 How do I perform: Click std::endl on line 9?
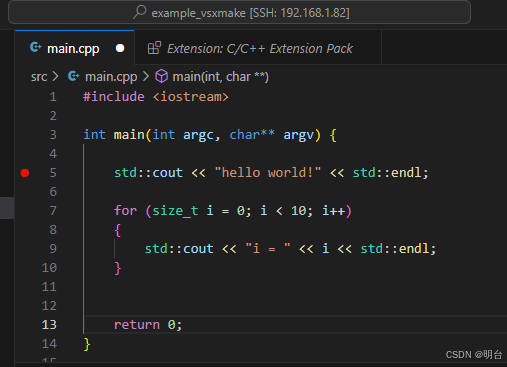[394, 249]
